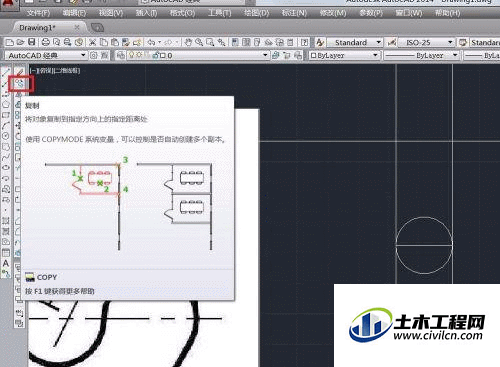Toggle layer 0 freeze sun icon

pos(139,55)
